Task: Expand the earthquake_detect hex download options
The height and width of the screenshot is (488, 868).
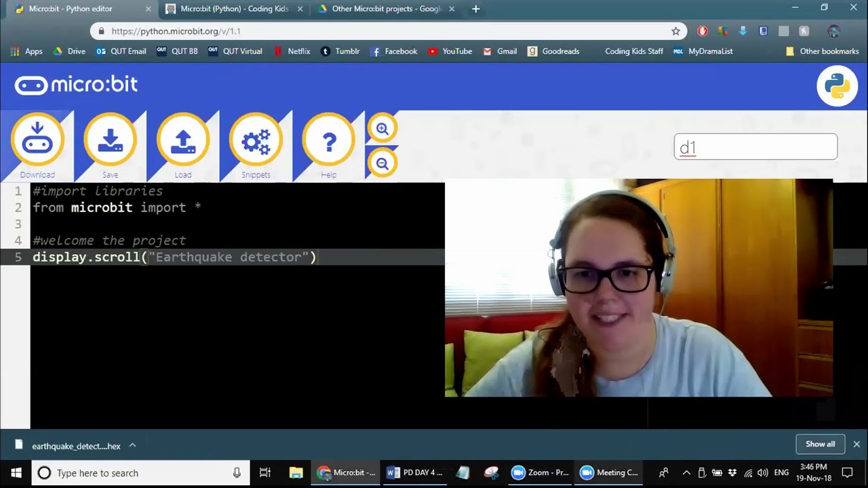Action: click(132, 445)
